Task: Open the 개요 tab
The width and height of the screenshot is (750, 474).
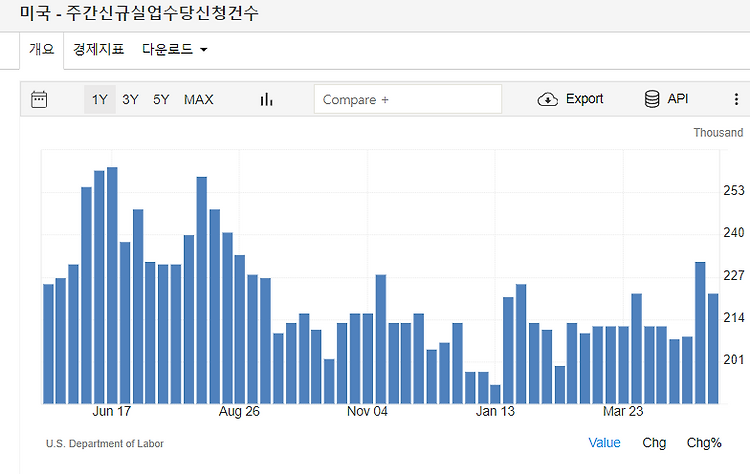Action: (x=42, y=49)
